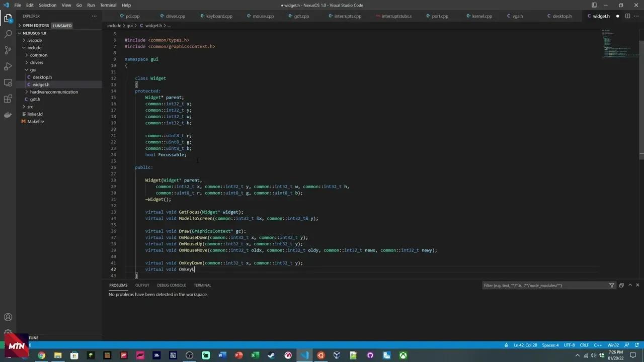Open More Actions in the Explorer header
The height and width of the screenshot is (362, 644).
pos(94,16)
